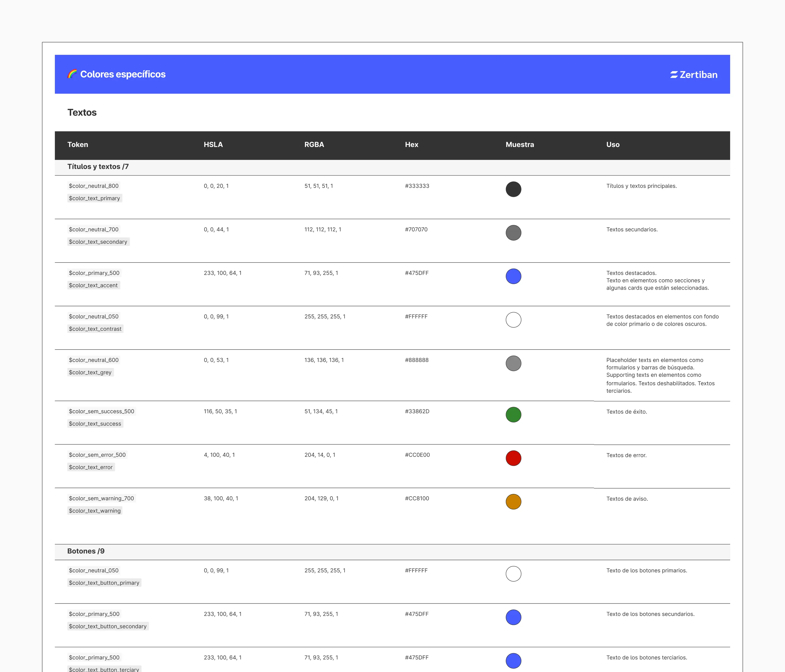The image size is (785, 672).
Task: Select the gray #888888 swatch circle
Action: point(513,364)
